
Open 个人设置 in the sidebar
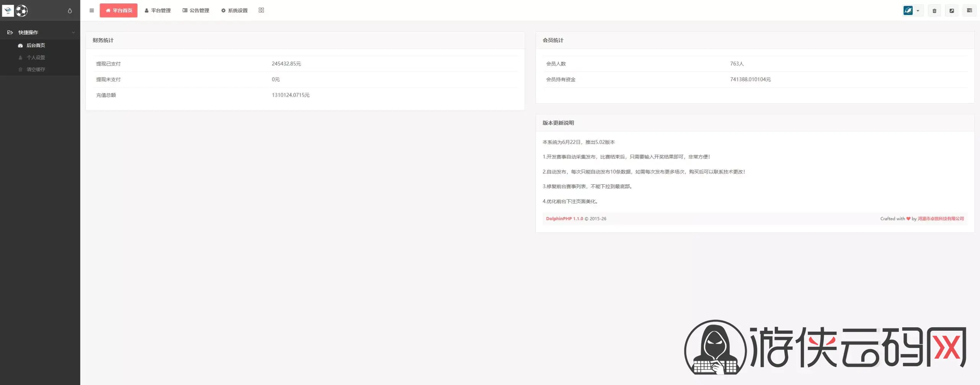pyautogui.click(x=36, y=57)
